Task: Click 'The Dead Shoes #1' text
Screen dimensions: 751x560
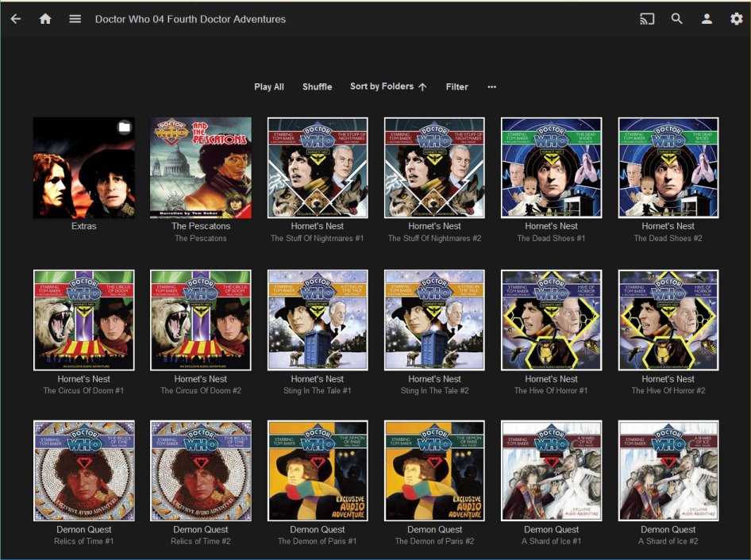Action: pos(551,238)
